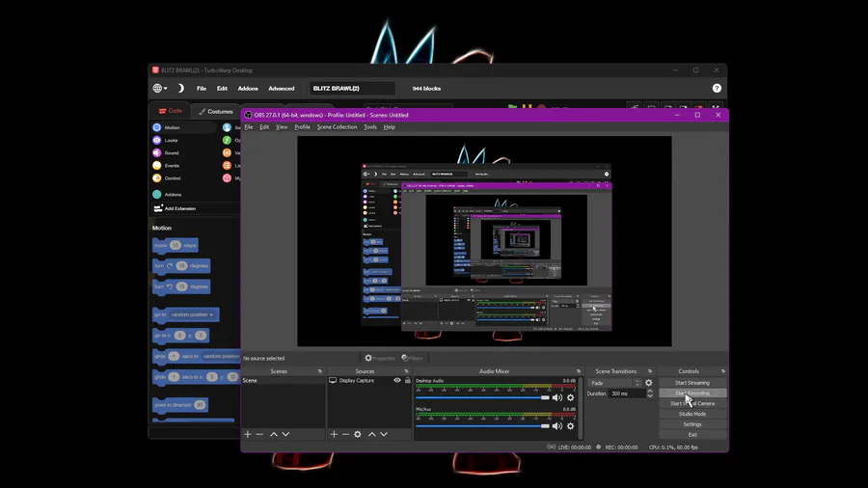Adjust the Desktop Audio volume slider
The width and height of the screenshot is (868, 488).
pyautogui.click(x=482, y=397)
